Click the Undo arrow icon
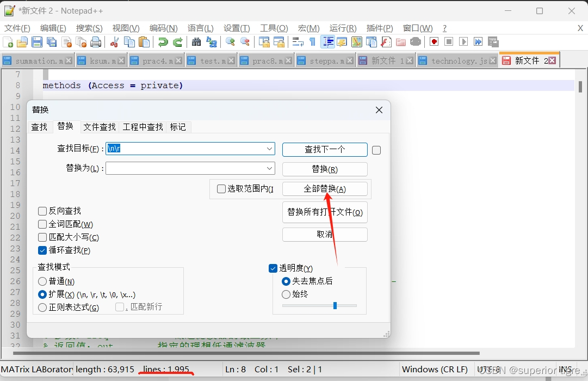The image size is (588, 381). coord(162,42)
